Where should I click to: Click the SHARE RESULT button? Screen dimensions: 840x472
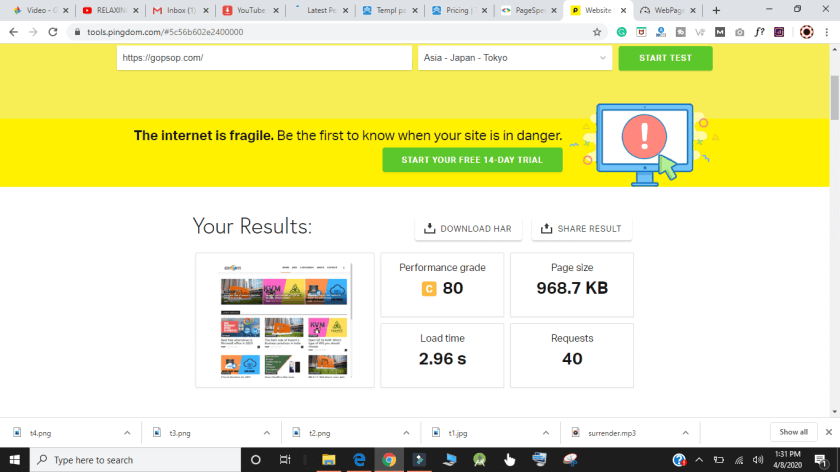tap(581, 229)
